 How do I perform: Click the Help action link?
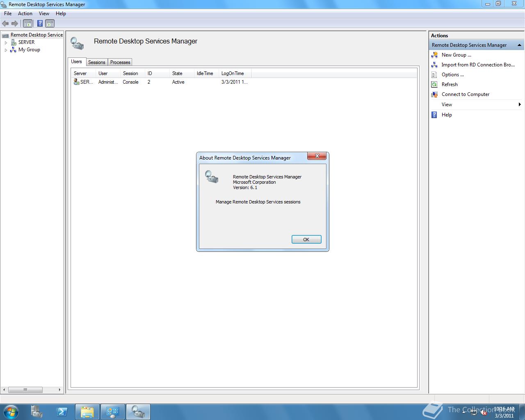tap(447, 115)
